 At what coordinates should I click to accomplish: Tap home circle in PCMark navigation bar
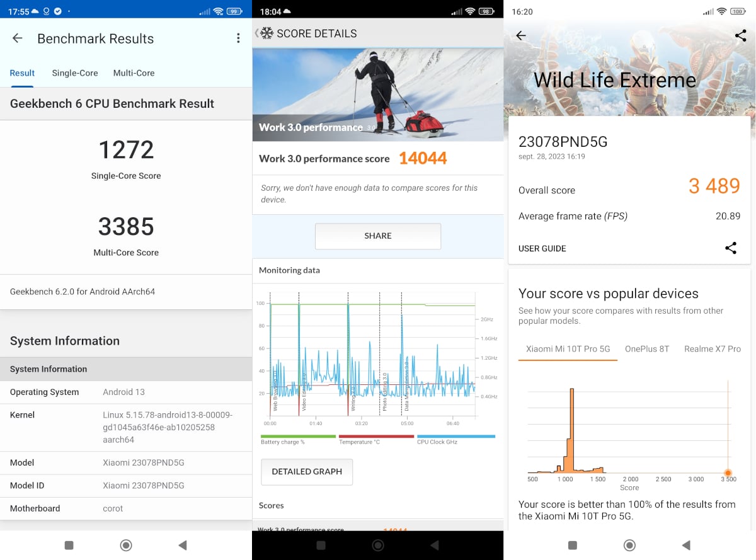tap(378, 546)
